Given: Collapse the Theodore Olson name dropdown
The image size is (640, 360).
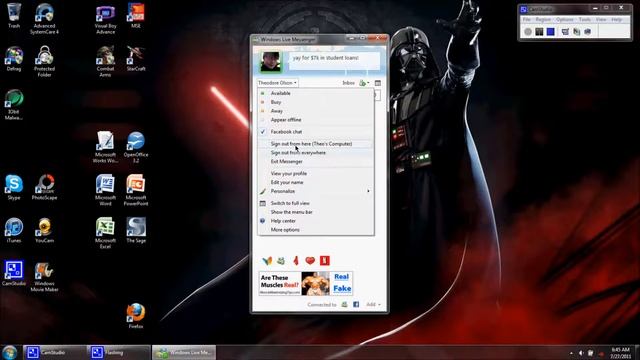Looking at the screenshot, I should [x=277, y=83].
